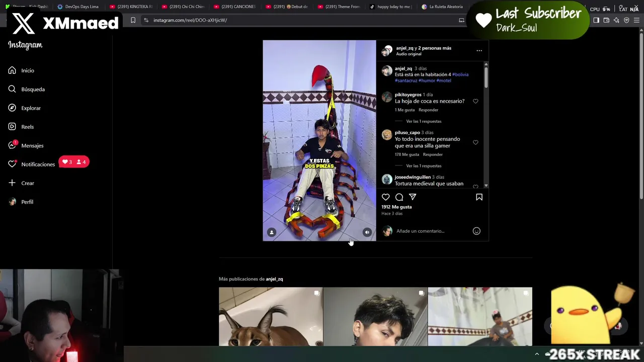Viewport: 644px width, 362px height.
Task: Open Reels from the sidebar
Action: [x=21, y=127]
